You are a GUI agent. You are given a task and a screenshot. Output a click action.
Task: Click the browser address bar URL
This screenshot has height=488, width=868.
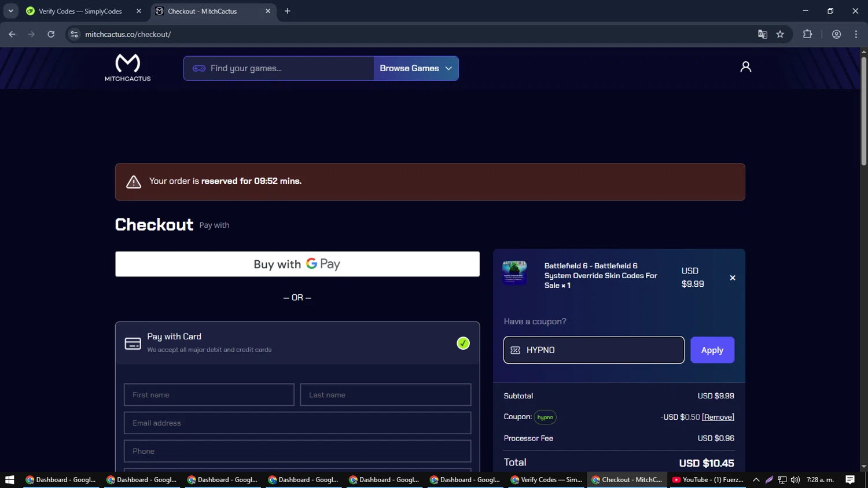pos(128,34)
